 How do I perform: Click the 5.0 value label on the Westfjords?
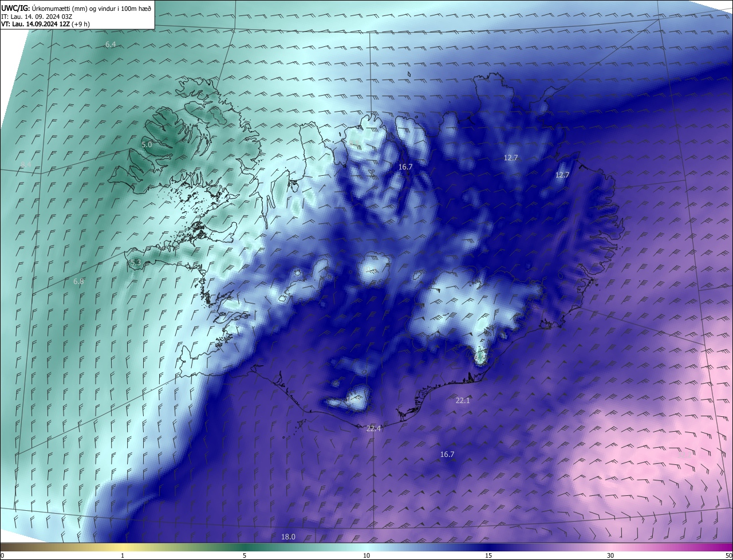[x=147, y=145]
